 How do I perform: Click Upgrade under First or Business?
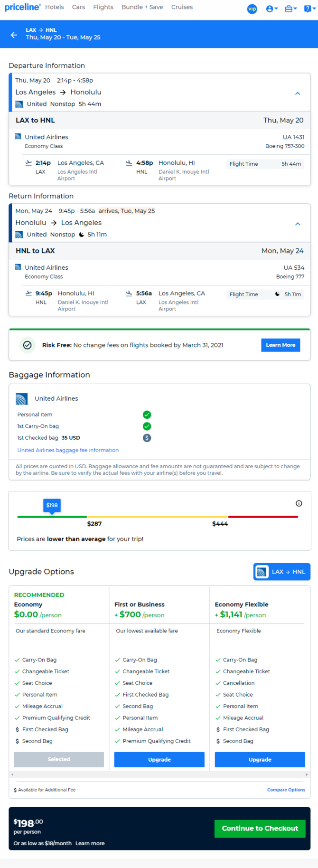[x=159, y=759]
